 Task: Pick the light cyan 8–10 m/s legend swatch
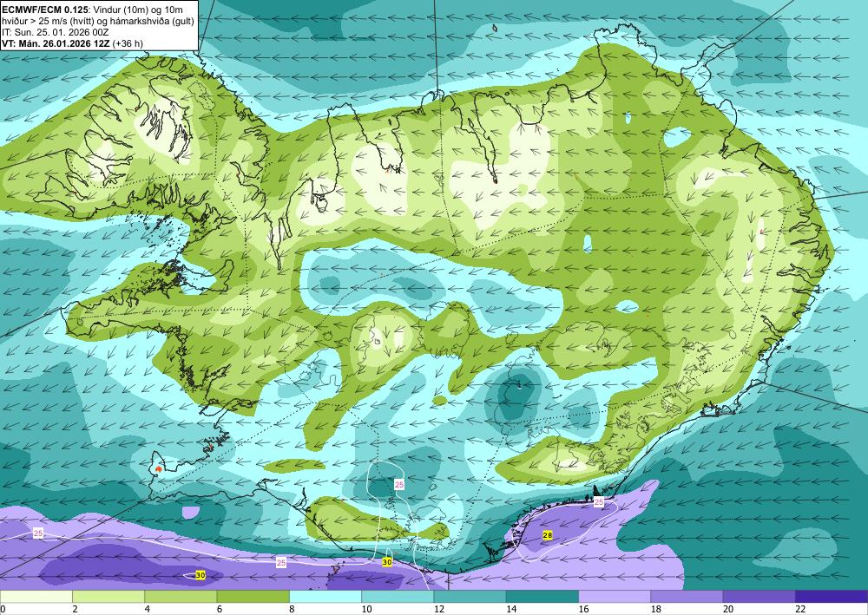pyautogui.click(x=325, y=597)
